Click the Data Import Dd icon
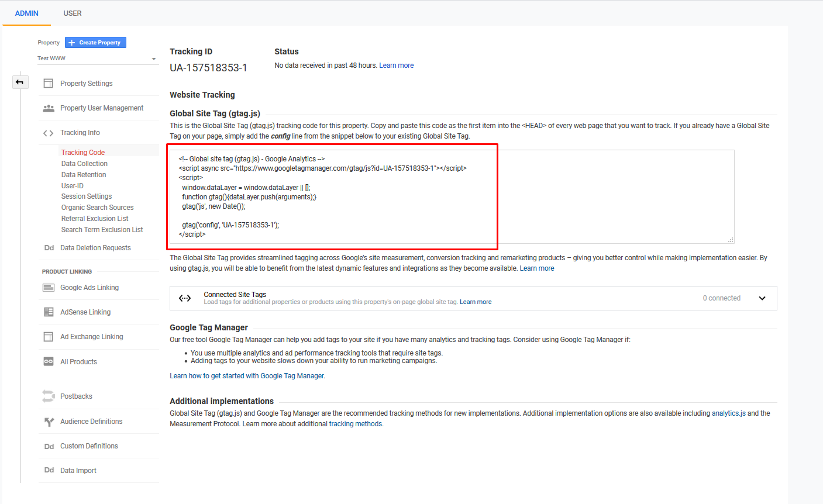 pyautogui.click(x=49, y=471)
